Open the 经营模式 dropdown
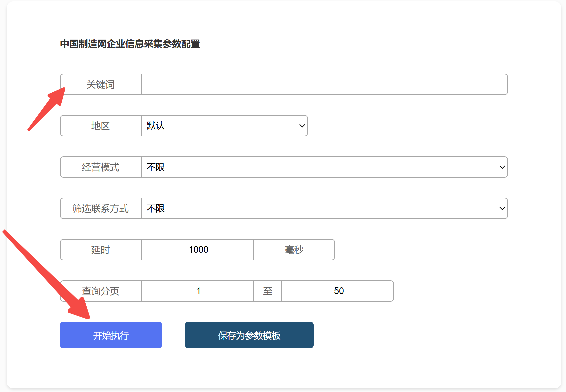Viewport: 566px width, 392px height. pyautogui.click(x=324, y=167)
